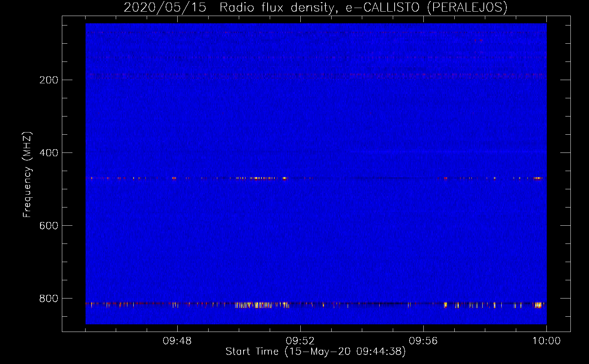Click the 10:00 time tick label
Image resolution: width=589 pixels, height=364 pixels.
546,341
